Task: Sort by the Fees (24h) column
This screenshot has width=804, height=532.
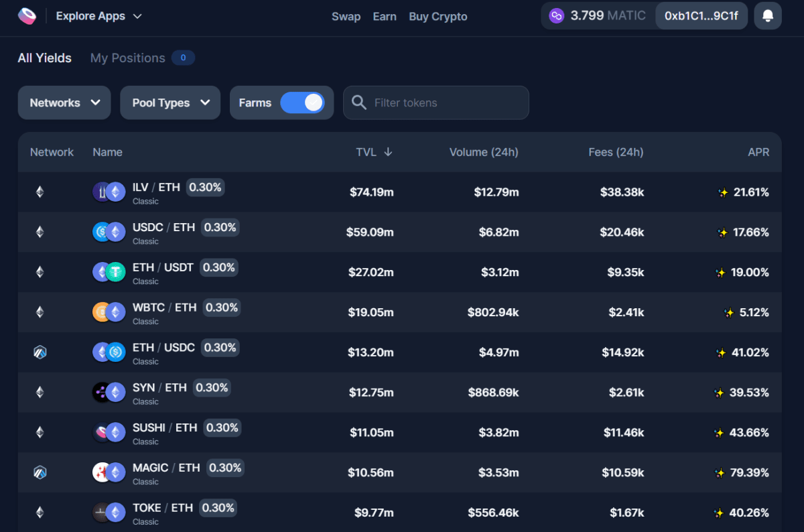Action: click(616, 152)
